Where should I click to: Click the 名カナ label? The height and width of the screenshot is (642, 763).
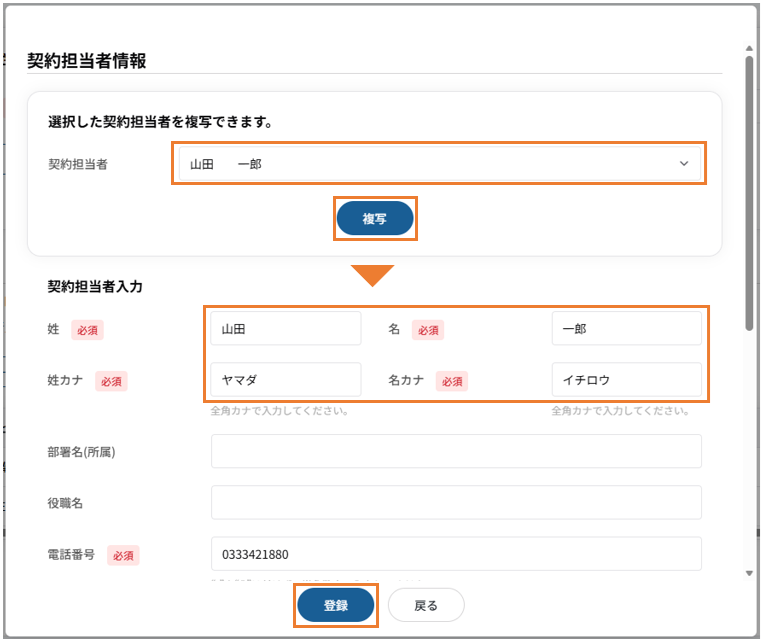pos(406,380)
